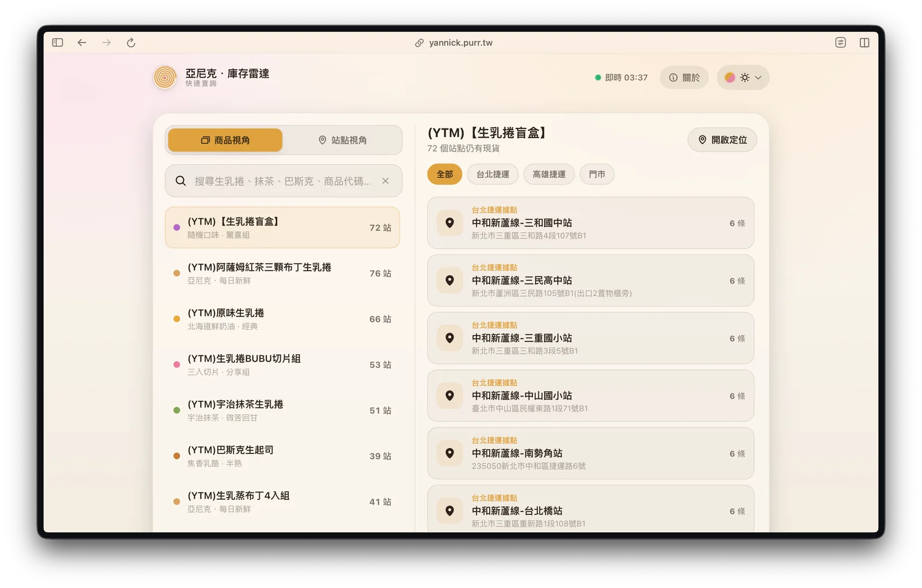Open the split view icon in toolbar
Image resolution: width=922 pixels, height=588 pixels.
pyautogui.click(x=864, y=43)
